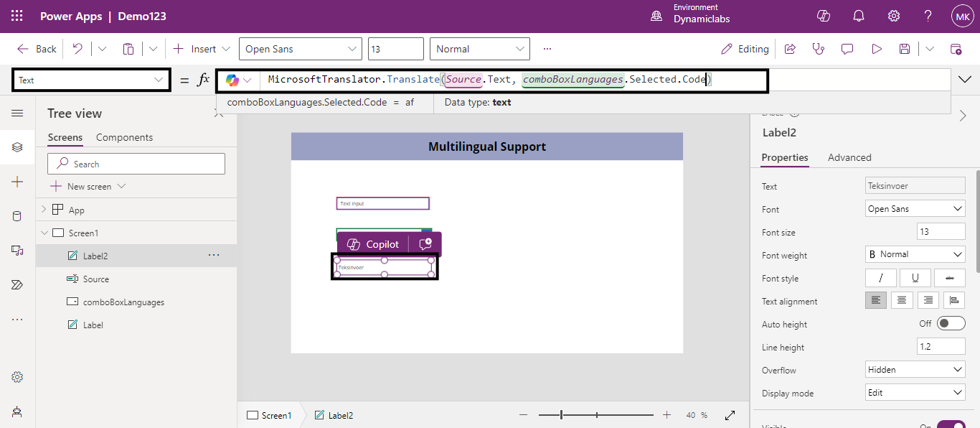Toggle italic font style button

(881, 278)
